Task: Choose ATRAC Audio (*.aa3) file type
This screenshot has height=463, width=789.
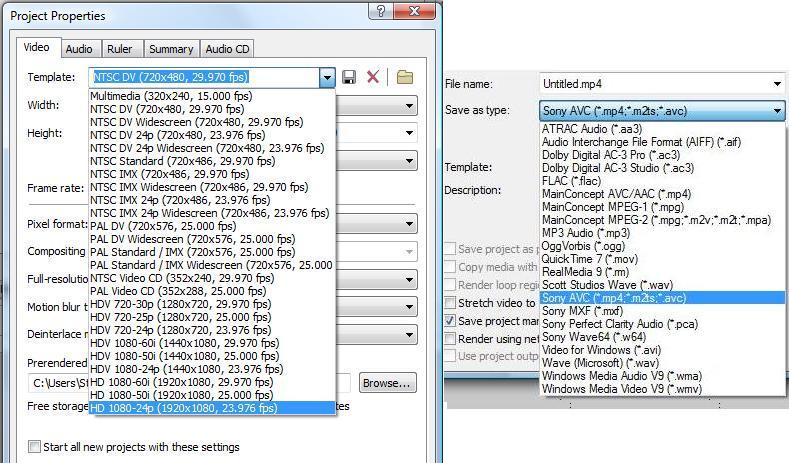Action: coord(662,129)
